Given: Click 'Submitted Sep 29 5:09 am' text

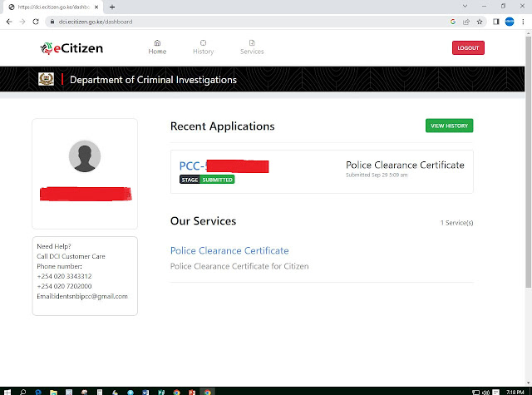Looking at the screenshot, I should click(377, 175).
